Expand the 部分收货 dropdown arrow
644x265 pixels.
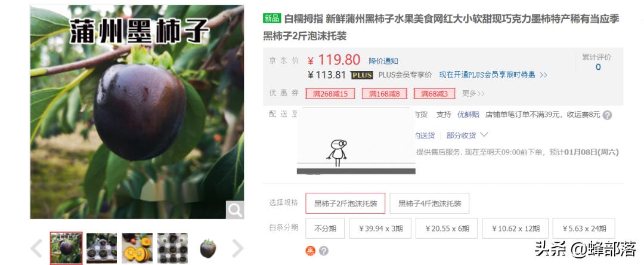pyautogui.click(x=484, y=135)
